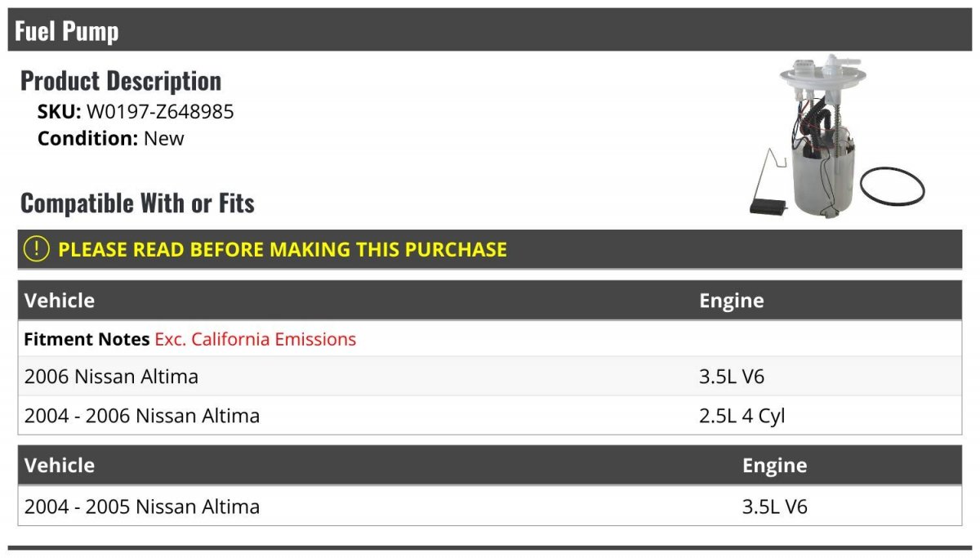Click the Fitment Notes label
Screen dimensions: 980x558
click(x=87, y=339)
